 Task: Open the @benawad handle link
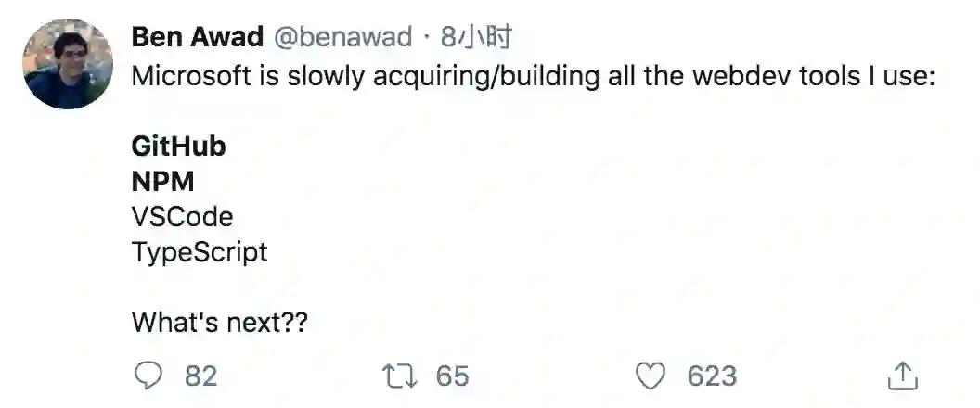[x=342, y=37]
